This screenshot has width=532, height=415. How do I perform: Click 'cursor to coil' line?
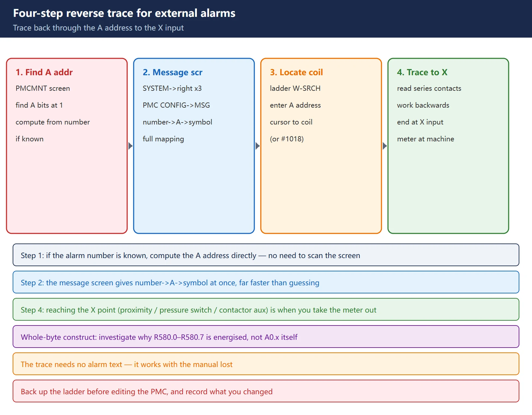click(x=291, y=122)
